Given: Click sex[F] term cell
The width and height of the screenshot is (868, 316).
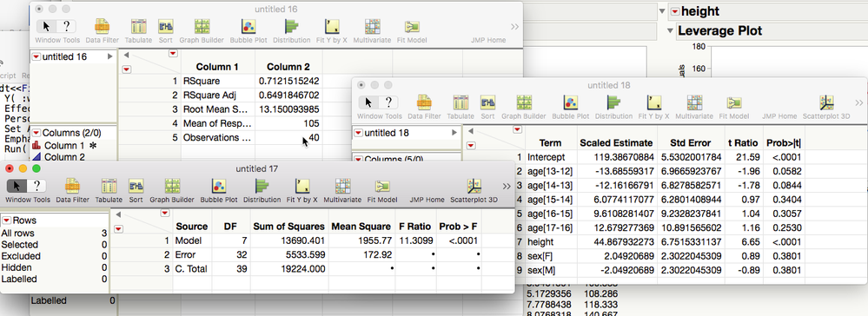Looking at the screenshot, I should click(551, 256).
